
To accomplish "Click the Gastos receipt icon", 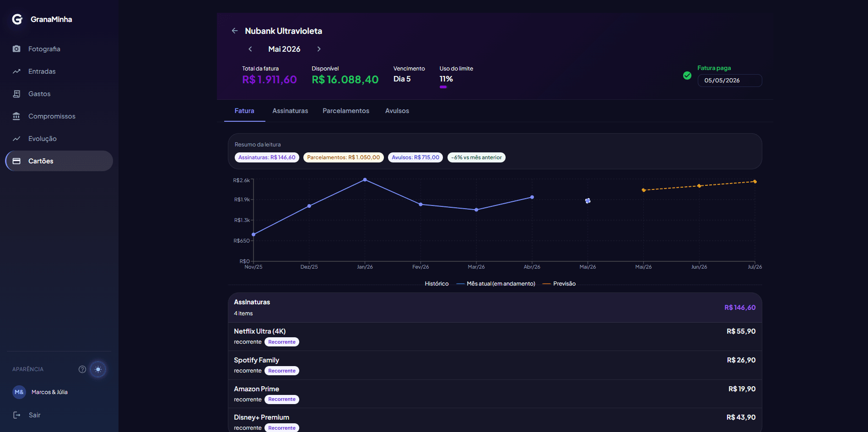I will point(16,94).
